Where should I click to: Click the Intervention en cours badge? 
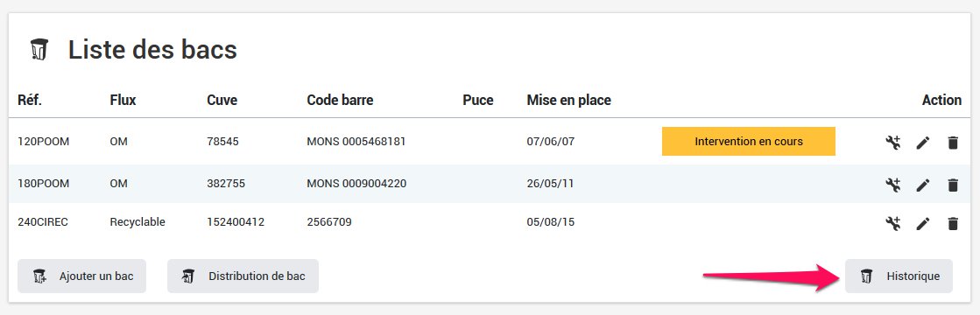pyautogui.click(x=749, y=141)
